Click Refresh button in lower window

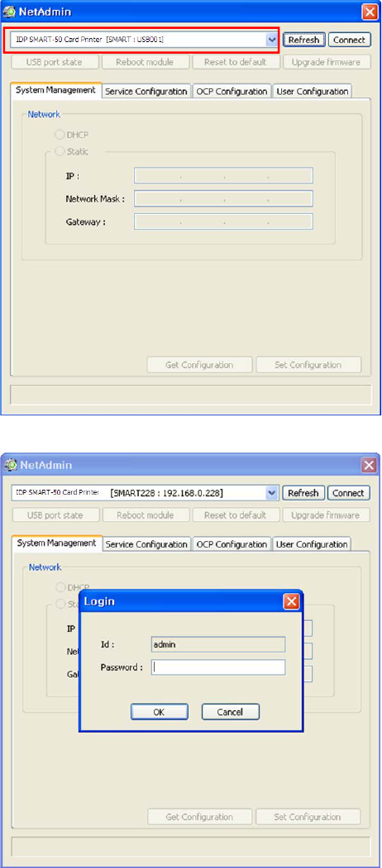click(303, 493)
